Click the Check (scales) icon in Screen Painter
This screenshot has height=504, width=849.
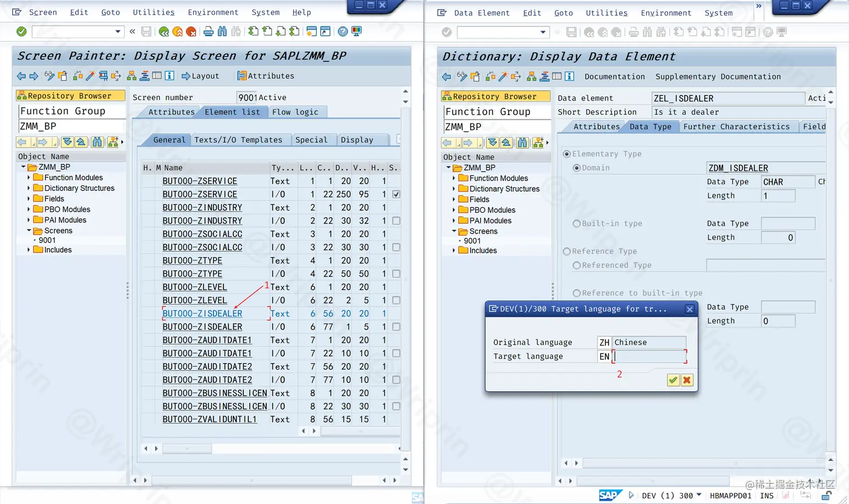[x=77, y=76]
